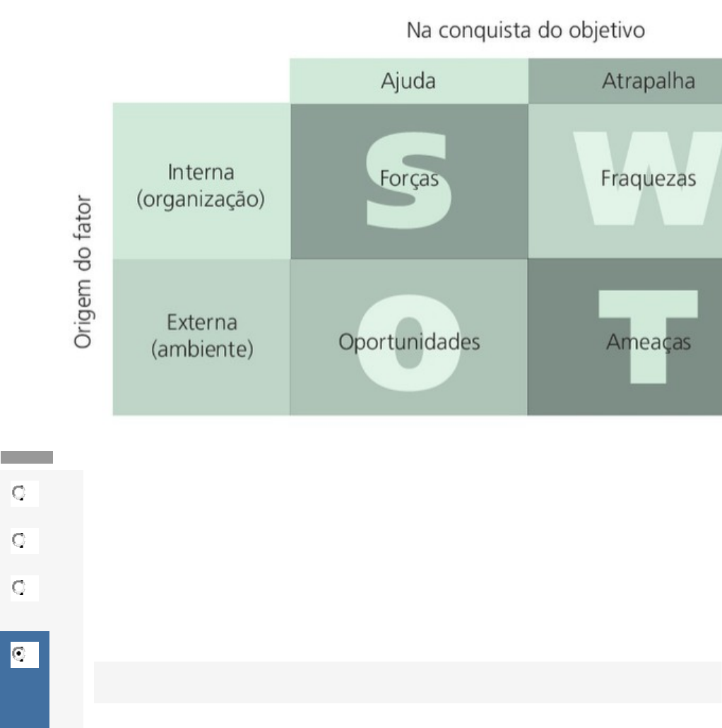
Task: Select the first radio button option
Action: click(20, 495)
